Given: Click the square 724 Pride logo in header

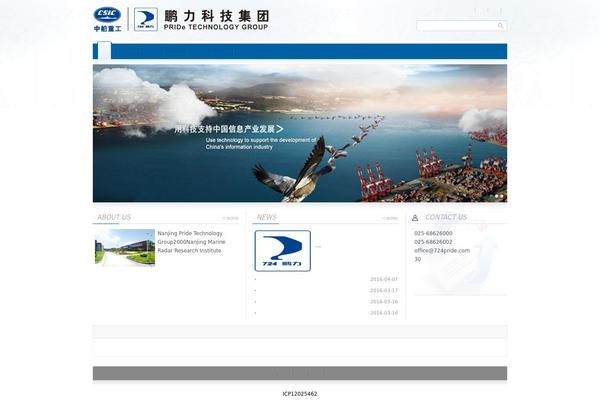Looking at the screenshot, I should pyautogui.click(x=146, y=19).
